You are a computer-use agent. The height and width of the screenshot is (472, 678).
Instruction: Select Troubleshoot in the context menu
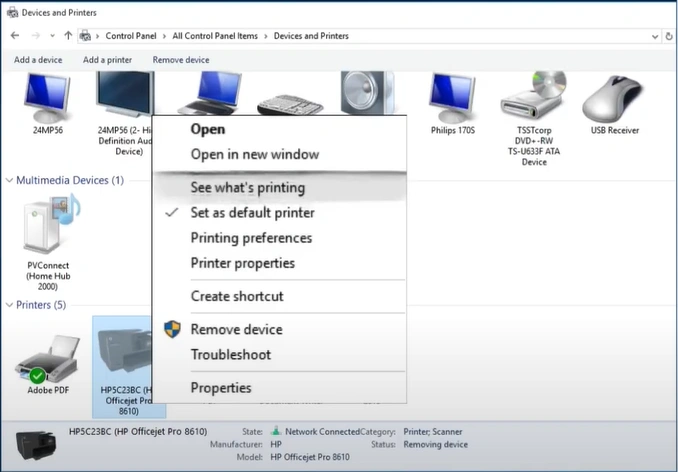230,354
